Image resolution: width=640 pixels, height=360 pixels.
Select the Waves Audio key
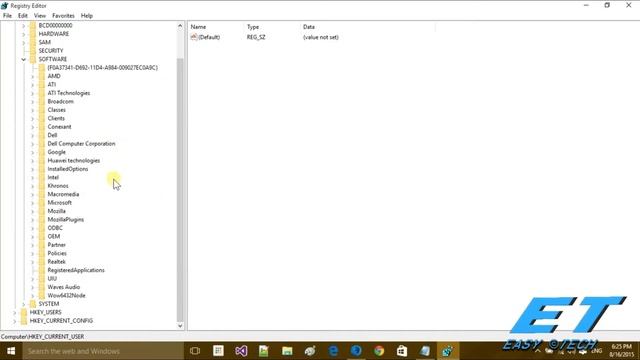64,287
